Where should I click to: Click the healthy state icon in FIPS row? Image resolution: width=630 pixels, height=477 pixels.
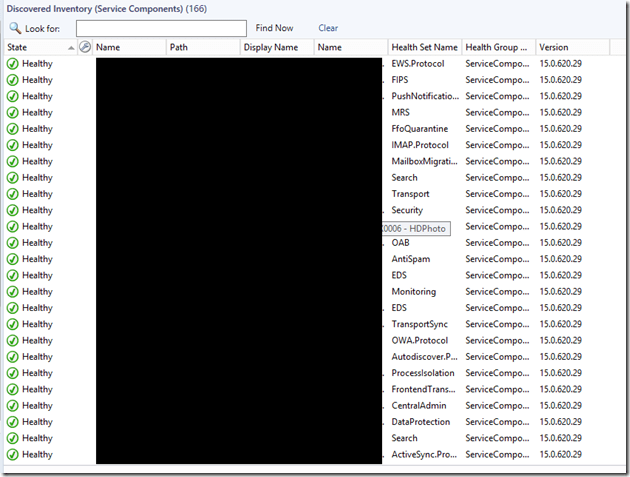click(13, 80)
